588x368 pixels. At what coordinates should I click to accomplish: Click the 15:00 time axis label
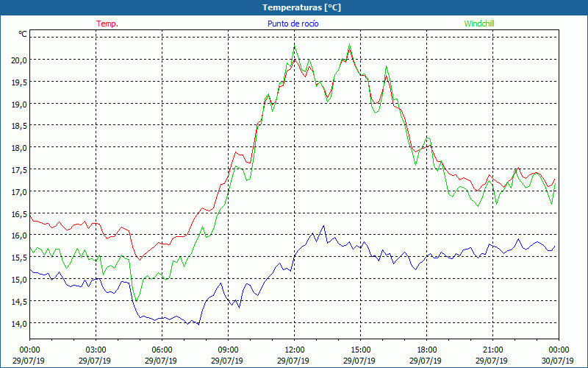(360, 350)
